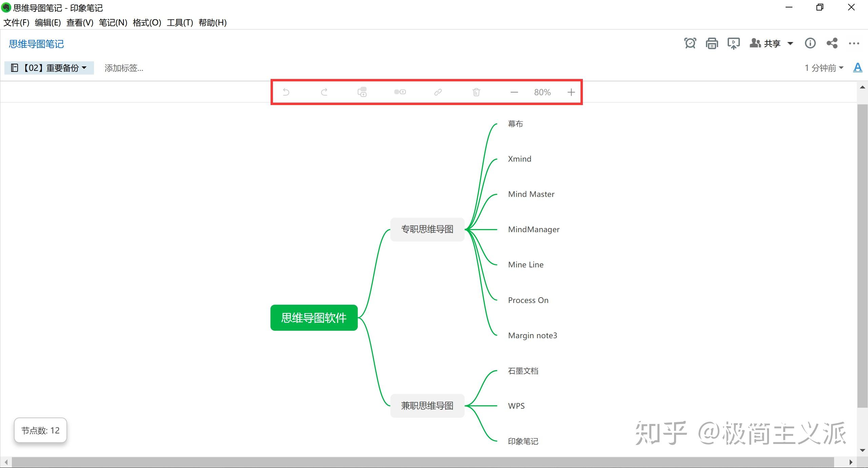Click the horizontal scrollbar right arrow
The image size is (868, 468).
coord(850,462)
